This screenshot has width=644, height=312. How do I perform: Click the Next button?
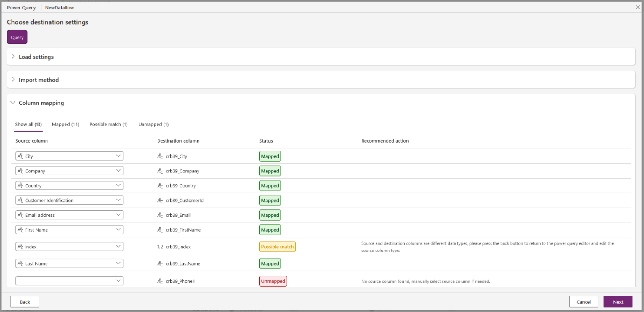pos(618,301)
